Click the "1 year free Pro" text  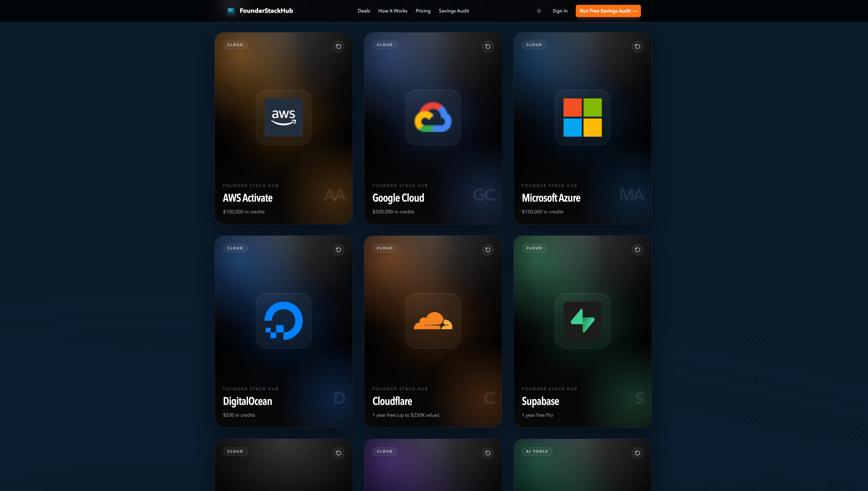click(x=537, y=415)
